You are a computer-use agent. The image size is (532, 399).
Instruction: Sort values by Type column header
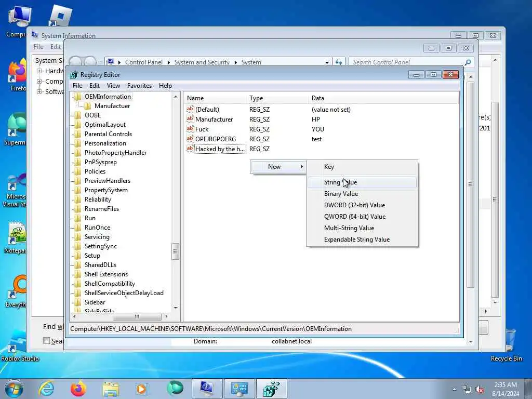click(277, 98)
